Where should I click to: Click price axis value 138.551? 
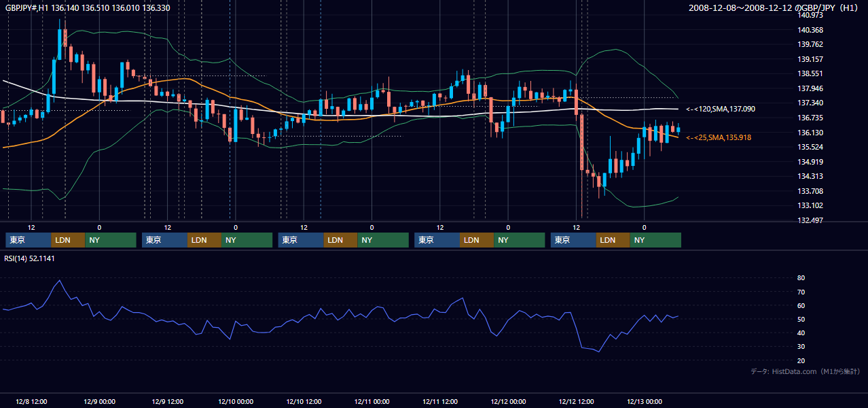(811, 74)
